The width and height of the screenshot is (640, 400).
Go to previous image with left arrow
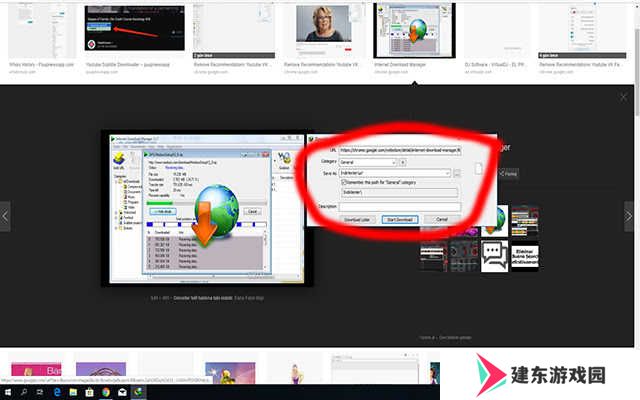click(x=5, y=216)
